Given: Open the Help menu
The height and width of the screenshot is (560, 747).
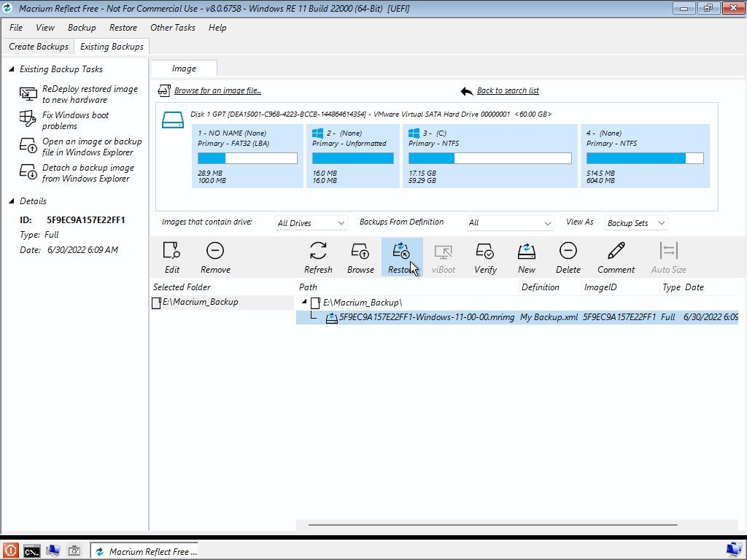Looking at the screenshot, I should (x=217, y=28).
